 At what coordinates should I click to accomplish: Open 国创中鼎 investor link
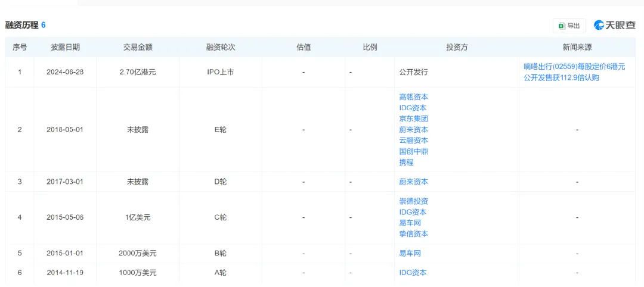(x=414, y=151)
